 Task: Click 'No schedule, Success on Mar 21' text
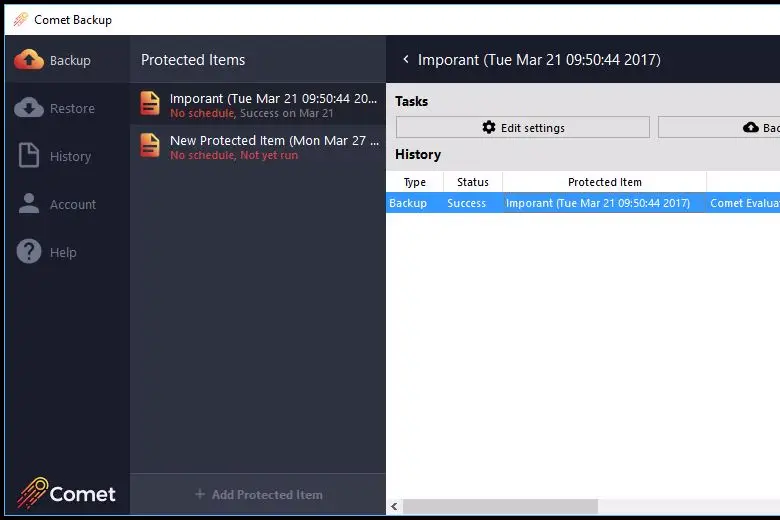click(252, 113)
